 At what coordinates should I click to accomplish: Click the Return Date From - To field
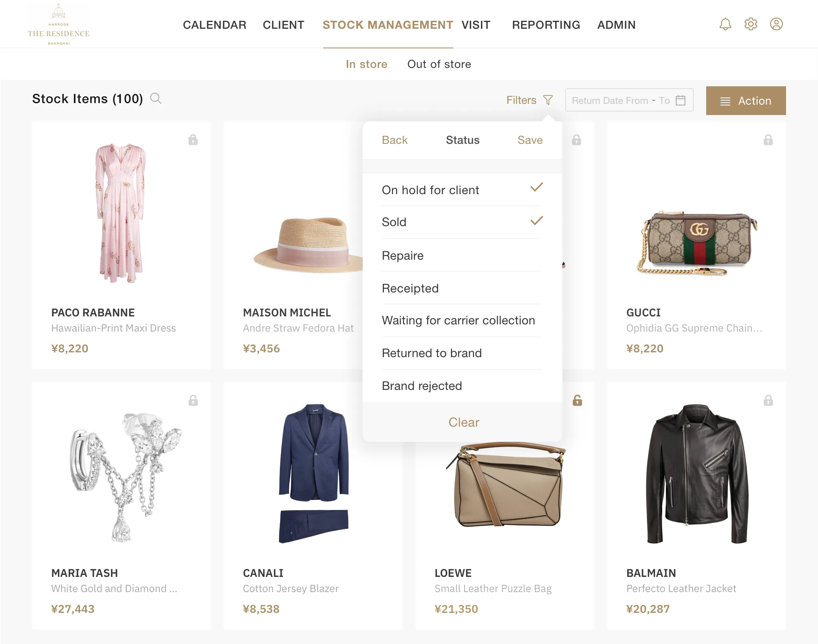coord(629,100)
